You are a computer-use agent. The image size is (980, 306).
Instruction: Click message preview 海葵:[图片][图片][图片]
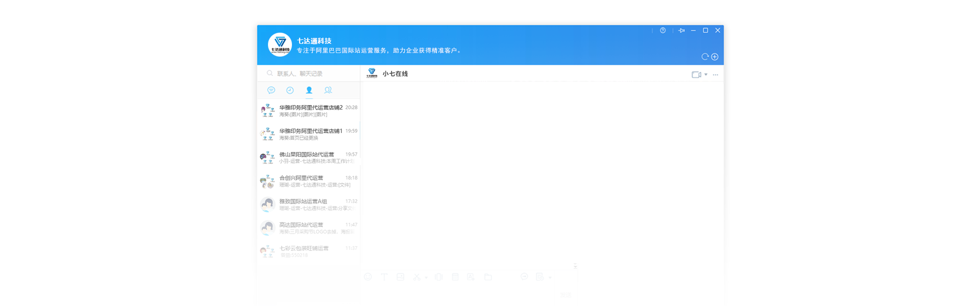tap(303, 115)
